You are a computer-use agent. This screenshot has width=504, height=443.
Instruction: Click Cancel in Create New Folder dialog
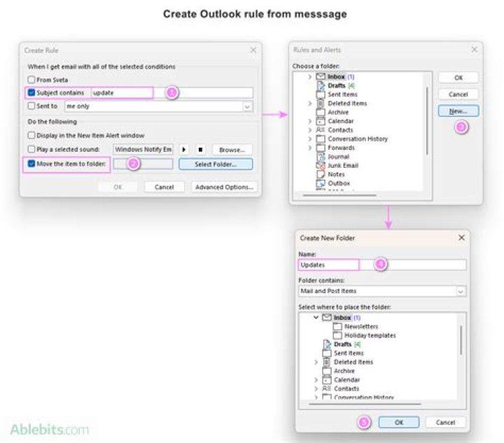pos(445,422)
